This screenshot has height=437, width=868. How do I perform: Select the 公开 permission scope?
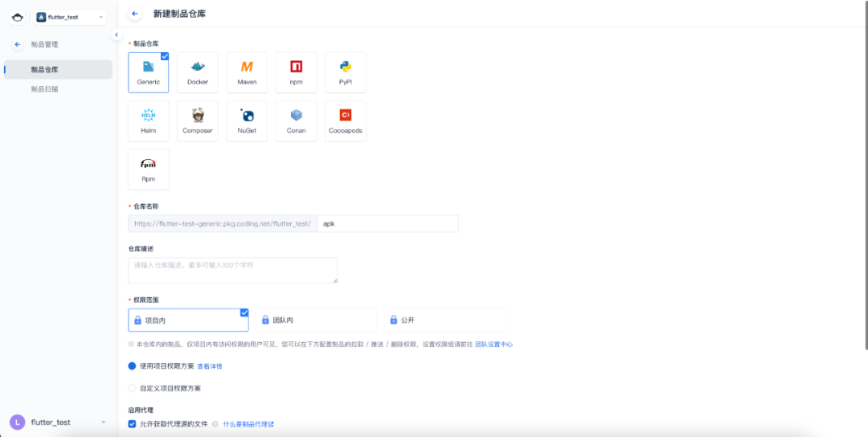444,320
